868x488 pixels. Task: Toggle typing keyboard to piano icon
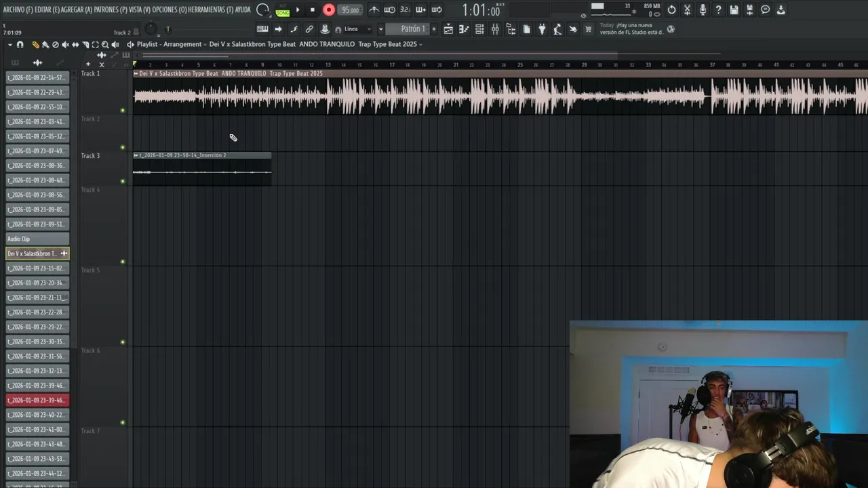[262, 29]
